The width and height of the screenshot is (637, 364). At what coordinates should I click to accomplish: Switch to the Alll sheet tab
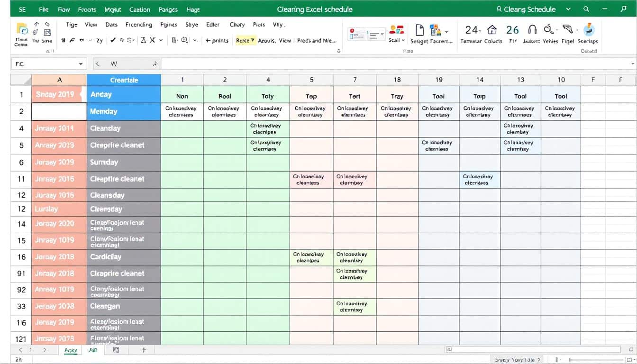click(x=92, y=350)
